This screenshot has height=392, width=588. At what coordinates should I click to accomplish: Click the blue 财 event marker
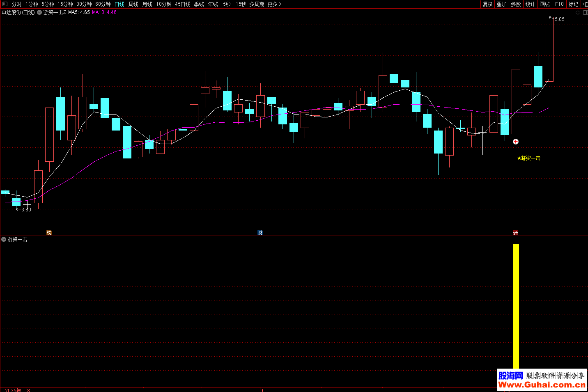(x=260, y=233)
